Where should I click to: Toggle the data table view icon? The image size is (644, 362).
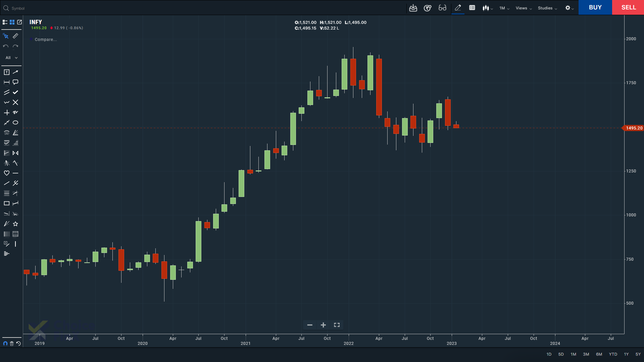point(472,8)
